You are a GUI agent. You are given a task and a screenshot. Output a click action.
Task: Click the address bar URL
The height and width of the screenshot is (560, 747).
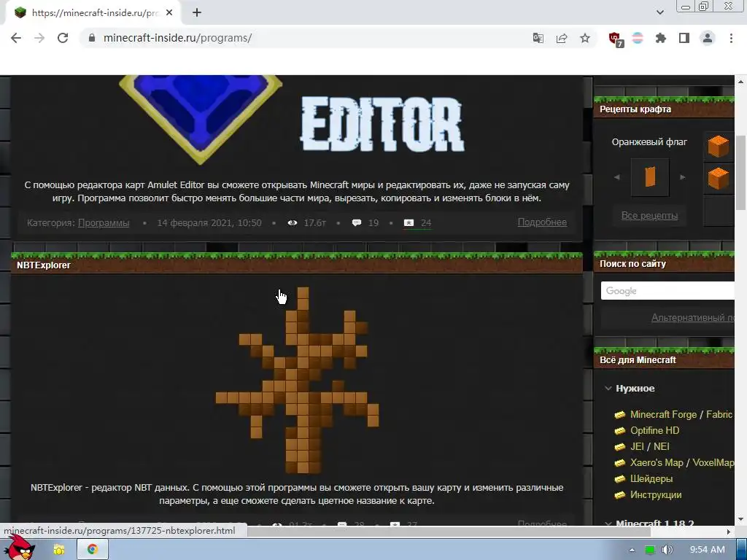coord(177,38)
